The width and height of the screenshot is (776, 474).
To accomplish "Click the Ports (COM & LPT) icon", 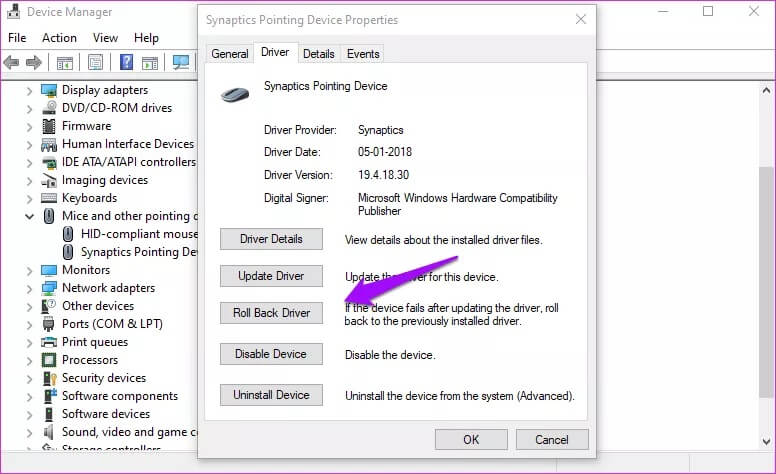I will pos(48,325).
